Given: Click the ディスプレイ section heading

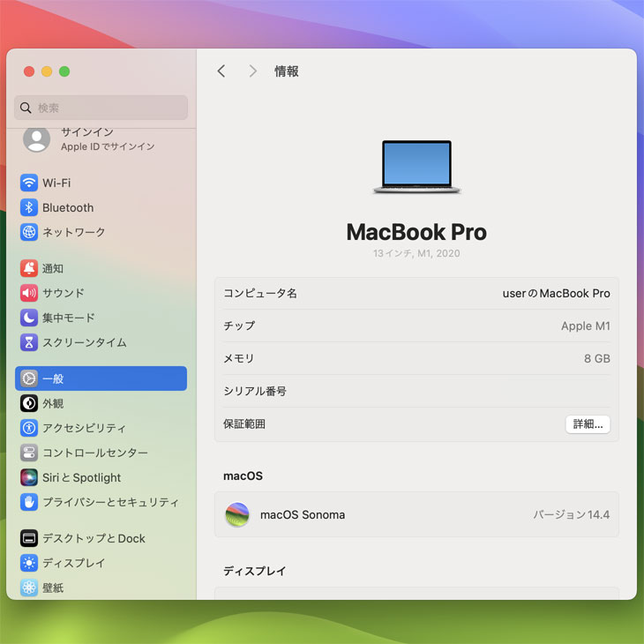Looking at the screenshot, I should tap(255, 571).
